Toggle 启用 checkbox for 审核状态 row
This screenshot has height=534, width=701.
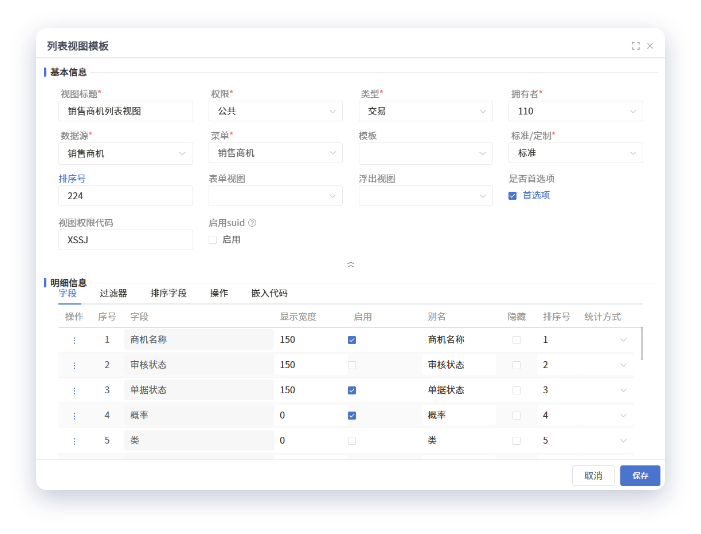point(352,365)
